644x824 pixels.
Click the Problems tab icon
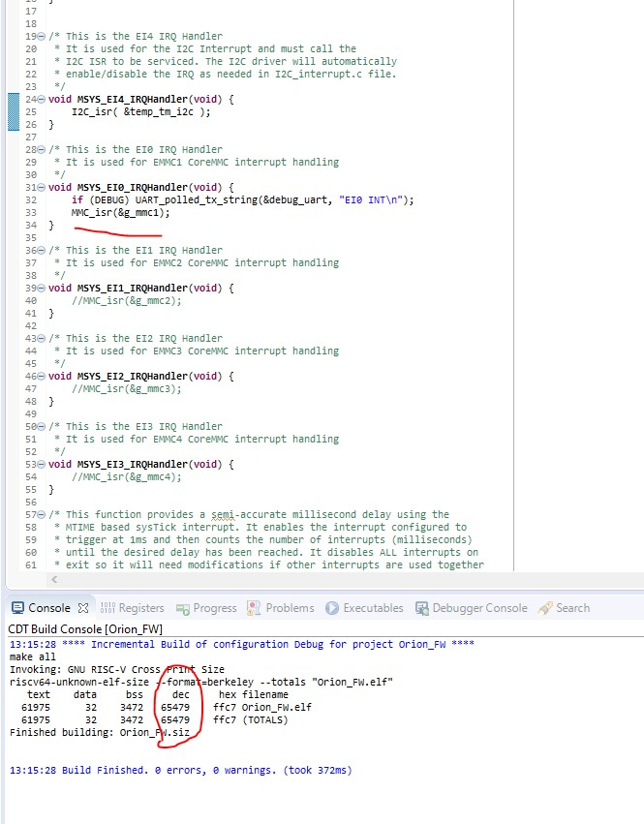[x=255, y=608]
